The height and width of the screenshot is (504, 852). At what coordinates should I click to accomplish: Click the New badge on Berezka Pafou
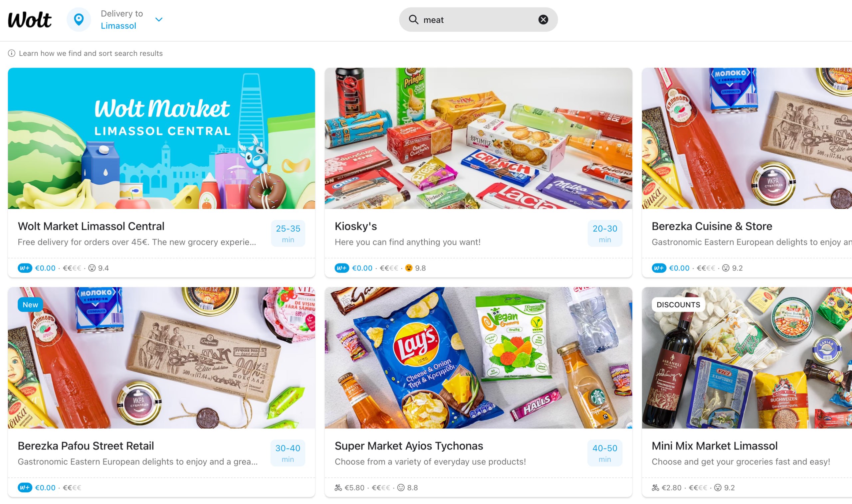[x=30, y=305]
